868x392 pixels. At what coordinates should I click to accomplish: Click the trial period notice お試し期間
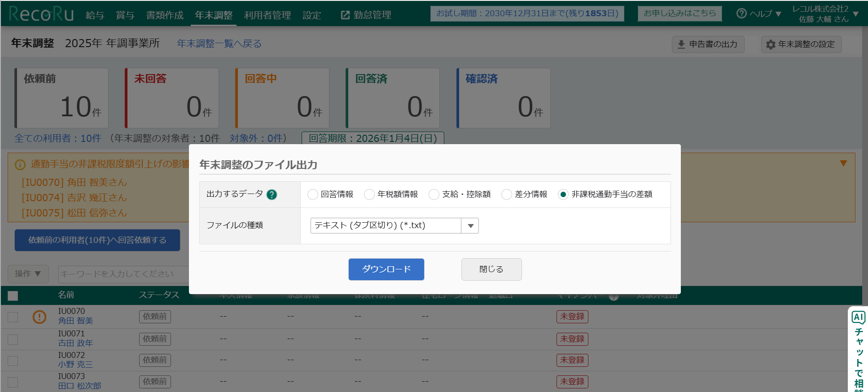(527, 13)
